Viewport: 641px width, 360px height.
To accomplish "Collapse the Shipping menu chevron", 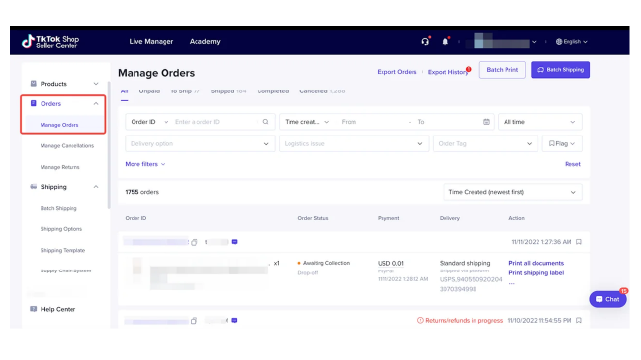I will (x=96, y=187).
